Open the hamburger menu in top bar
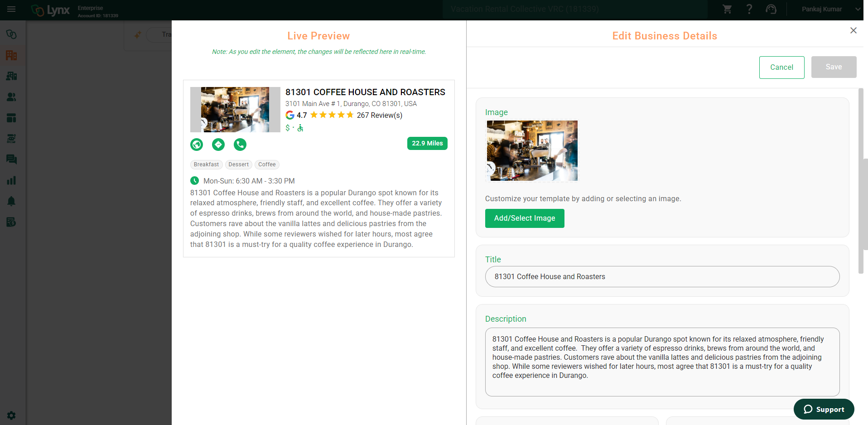This screenshot has width=868, height=425. point(11,9)
